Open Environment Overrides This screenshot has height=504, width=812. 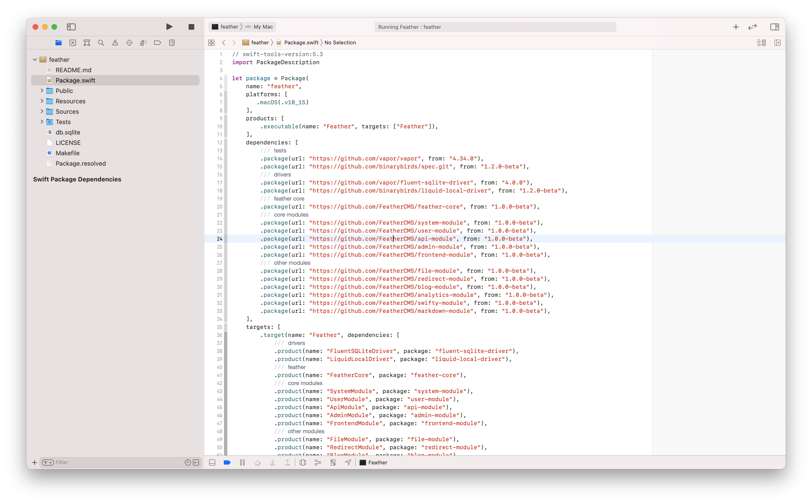tap(333, 463)
